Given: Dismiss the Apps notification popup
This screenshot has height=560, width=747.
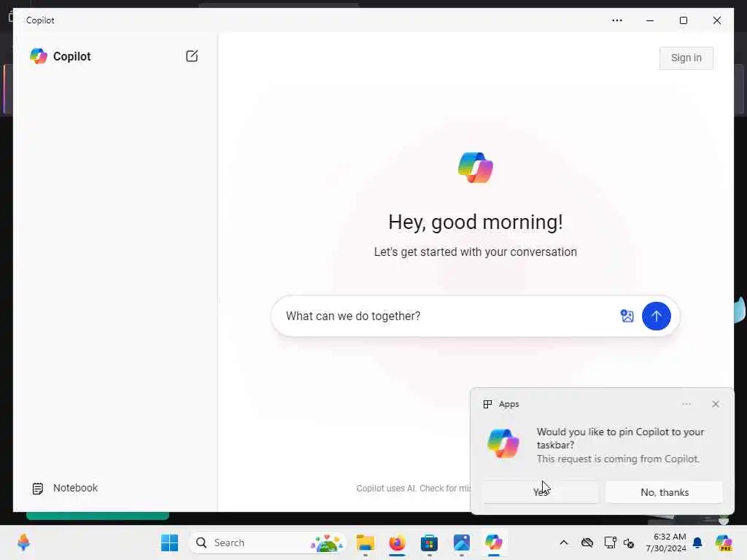Looking at the screenshot, I should click(x=715, y=404).
